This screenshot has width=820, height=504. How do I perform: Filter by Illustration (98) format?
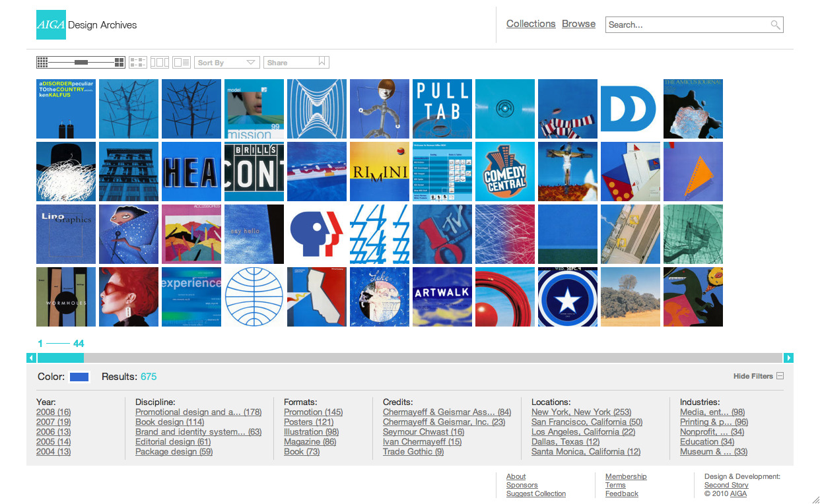pos(312,432)
